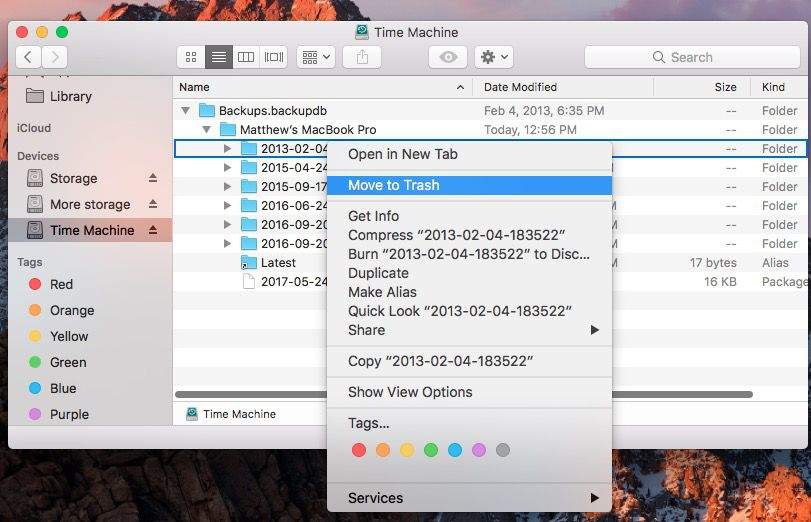Sort by the Size column
Screen dimensions: 811x522
pos(702,87)
